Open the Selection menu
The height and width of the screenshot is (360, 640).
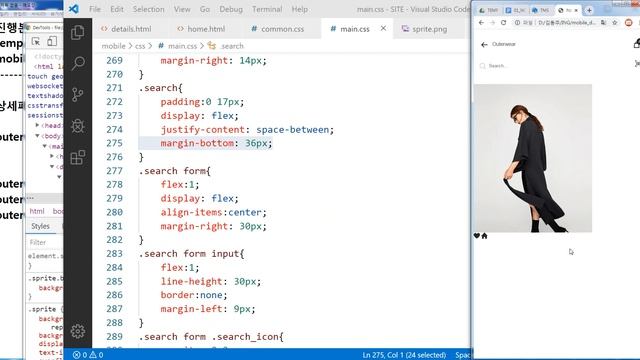point(149,9)
